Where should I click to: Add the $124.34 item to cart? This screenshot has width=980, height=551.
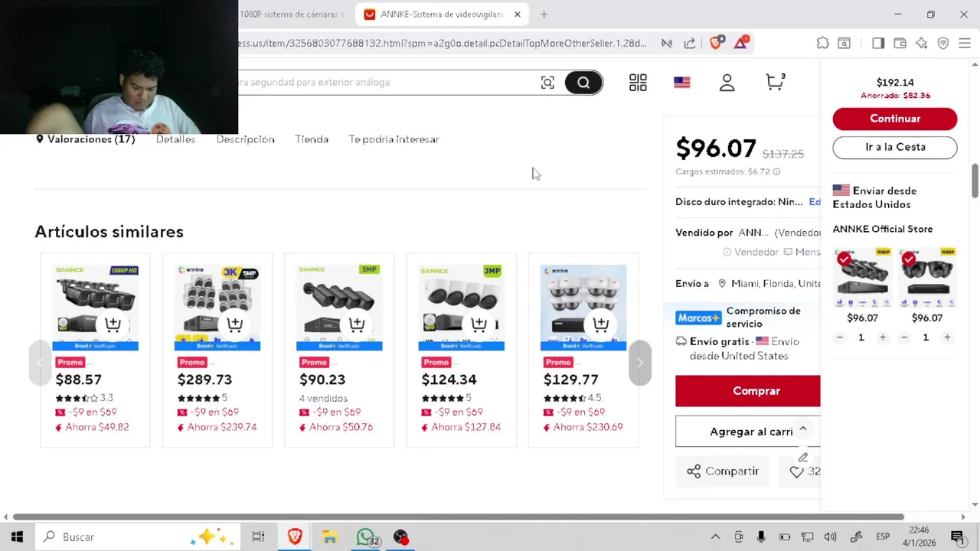pos(479,324)
